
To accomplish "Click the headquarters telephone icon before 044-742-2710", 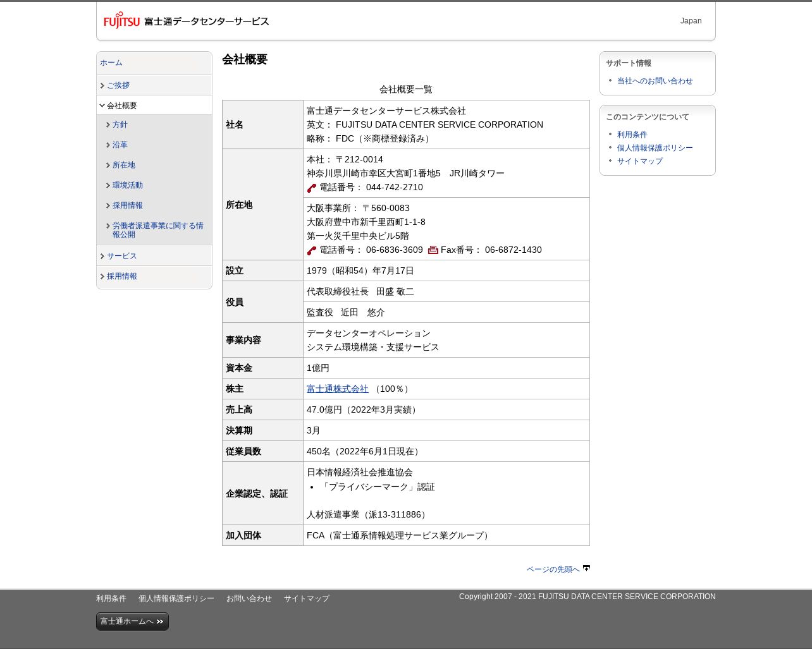I will (312, 188).
